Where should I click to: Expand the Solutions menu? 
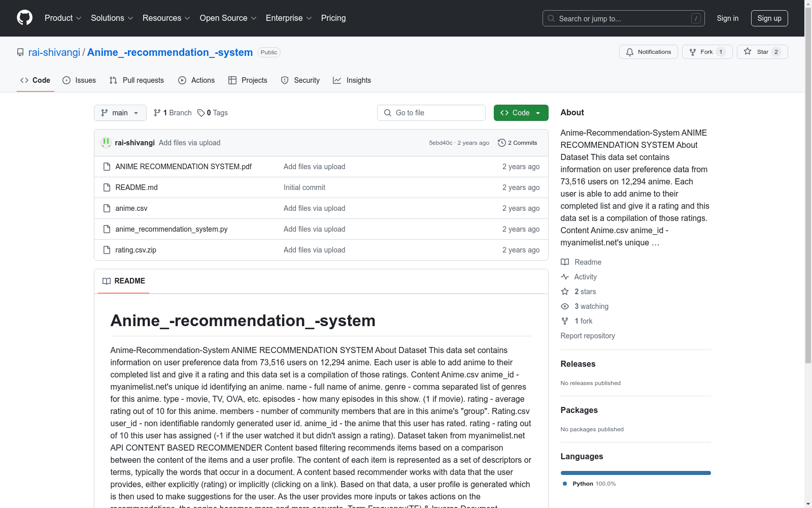pyautogui.click(x=112, y=18)
